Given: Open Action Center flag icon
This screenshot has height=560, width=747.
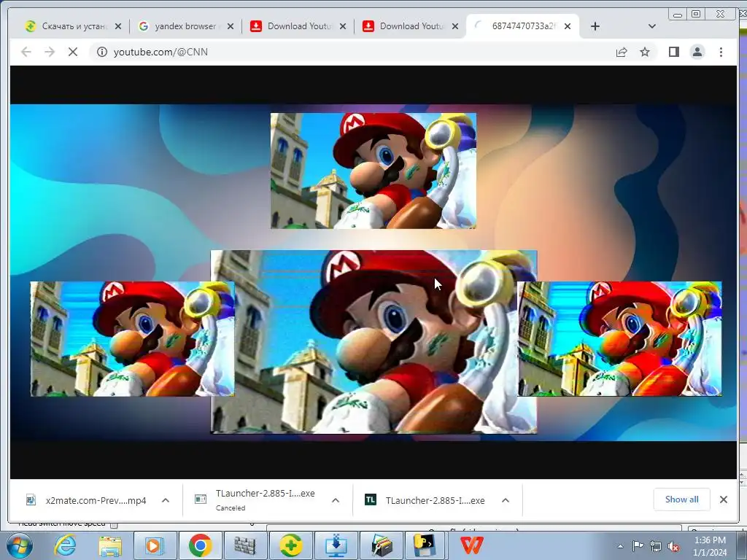Looking at the screenshot, I should pyautogui.click(x=638, y=546).
